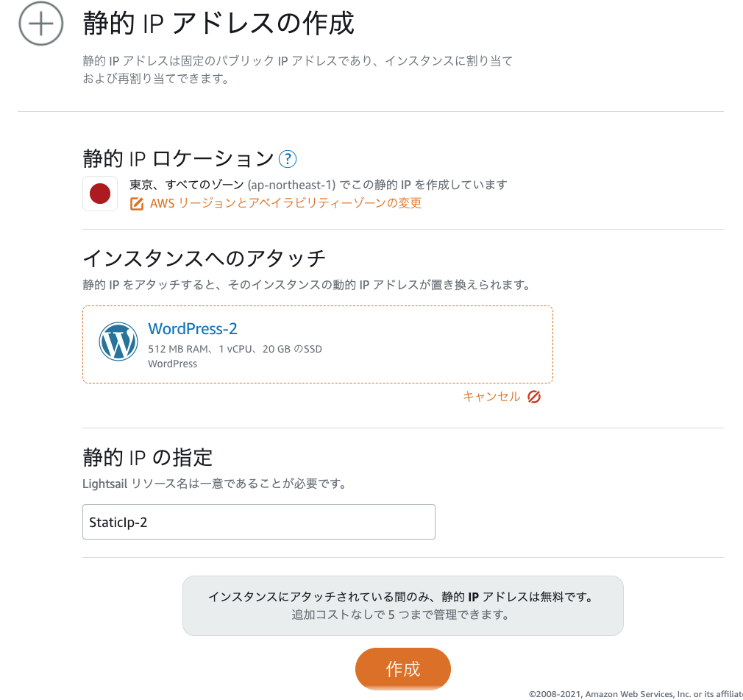Click the plus circle icon beside the page title
Image resolution: width=743 pixels, height=700 pixels.
coord(40,24)
